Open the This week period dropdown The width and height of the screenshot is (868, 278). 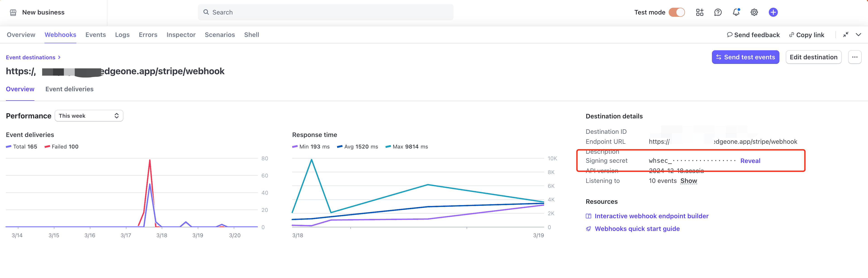[89, 116]
